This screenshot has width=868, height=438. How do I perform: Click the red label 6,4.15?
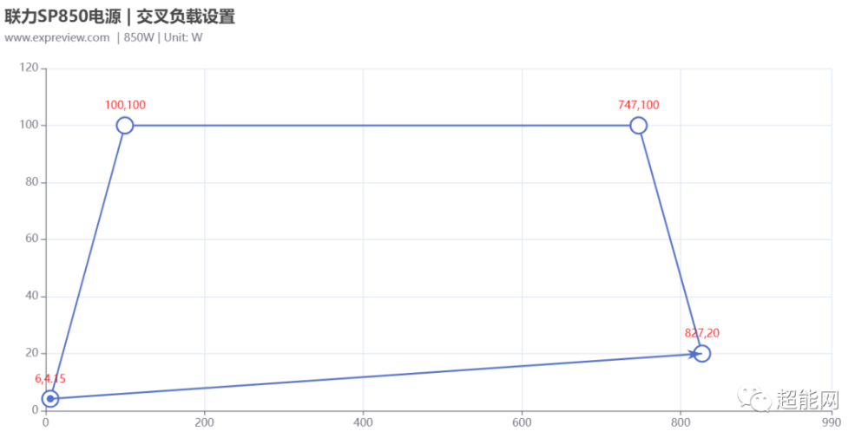point(49,379)
